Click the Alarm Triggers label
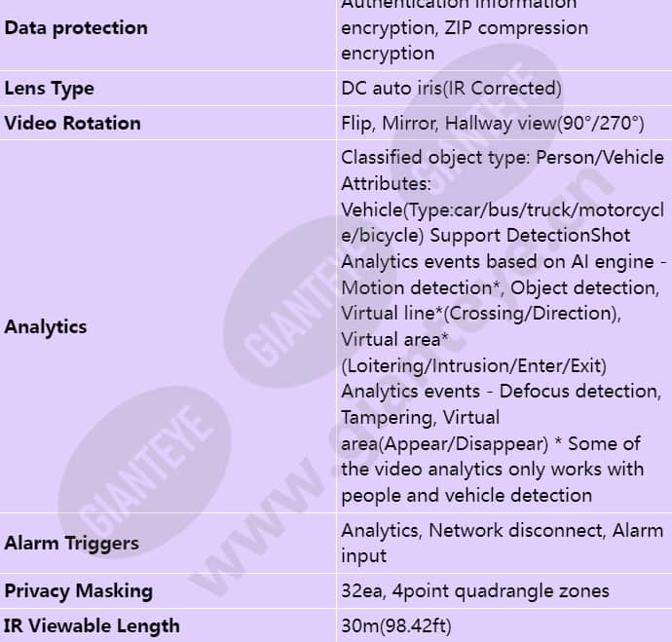This screenshot has width=672, height=642. [x=71, y=544]
